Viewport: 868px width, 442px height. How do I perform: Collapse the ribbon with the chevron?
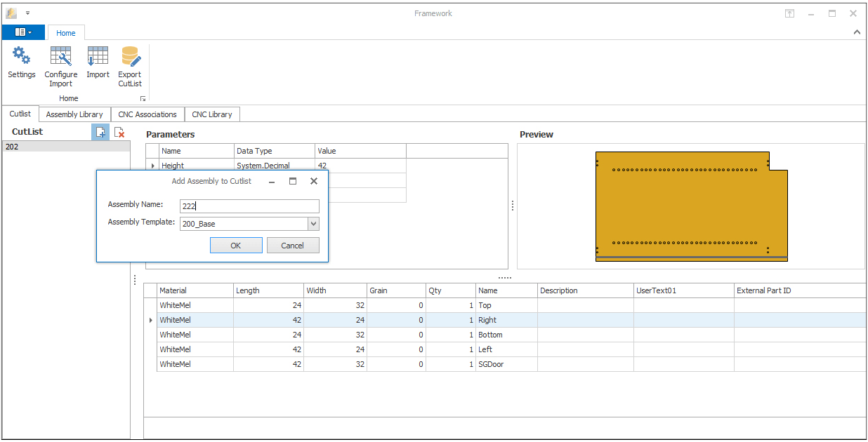857,32
